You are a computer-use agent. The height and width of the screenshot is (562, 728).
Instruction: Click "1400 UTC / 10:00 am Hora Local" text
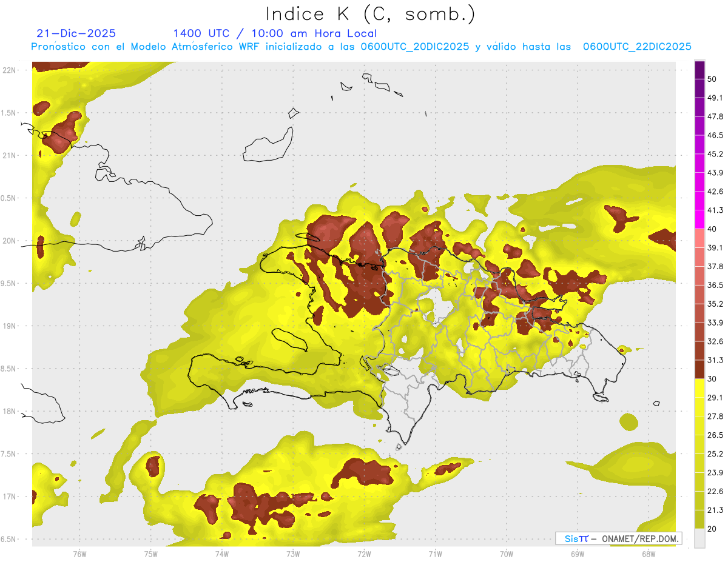(275, 33)
